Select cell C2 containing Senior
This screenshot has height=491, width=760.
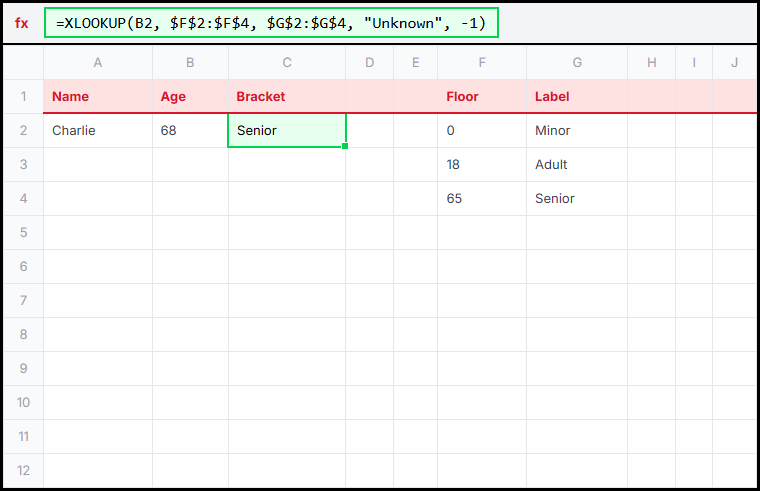coord(287,131)
